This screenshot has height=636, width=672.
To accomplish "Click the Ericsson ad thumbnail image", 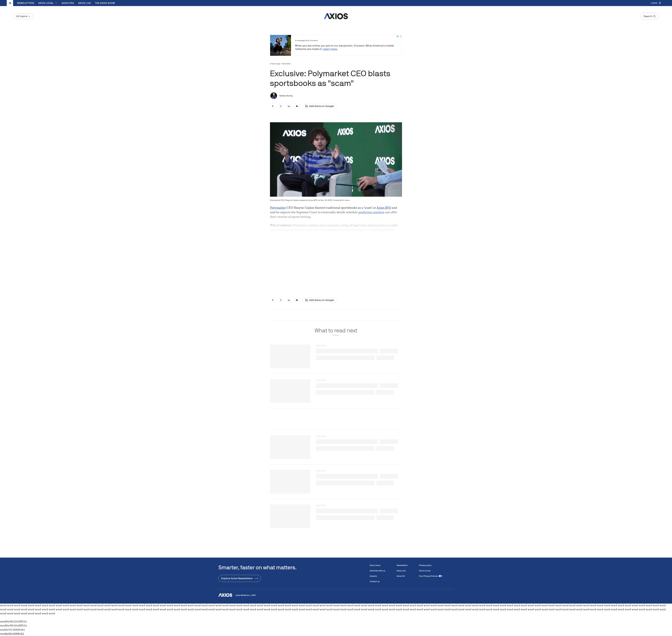I will (280, 45).
